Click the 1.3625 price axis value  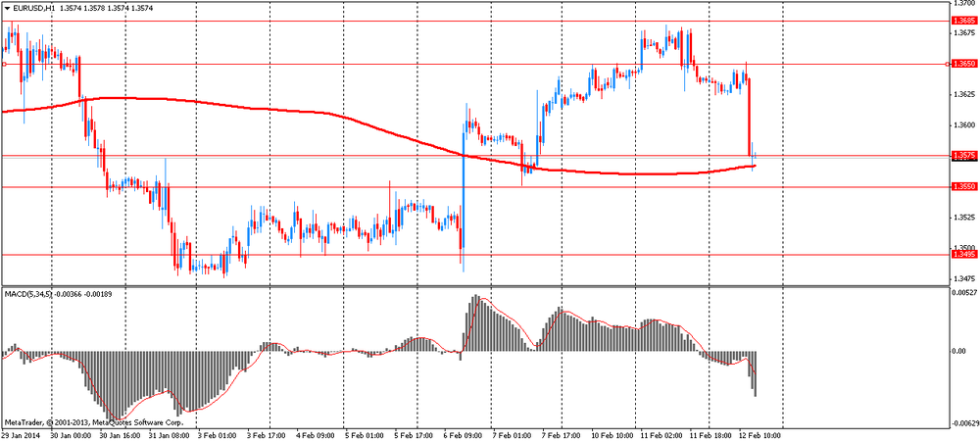tap(963, 94)
